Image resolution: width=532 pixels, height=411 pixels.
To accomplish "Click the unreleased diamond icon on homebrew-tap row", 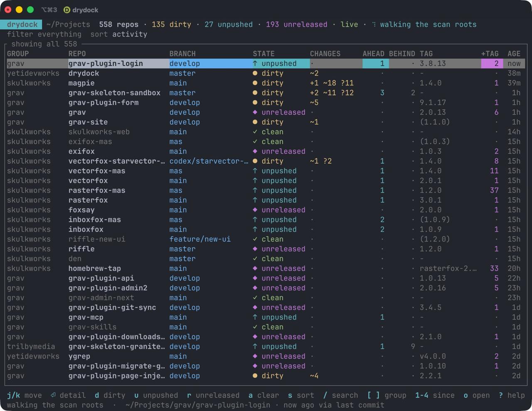I will click(255, 268).
